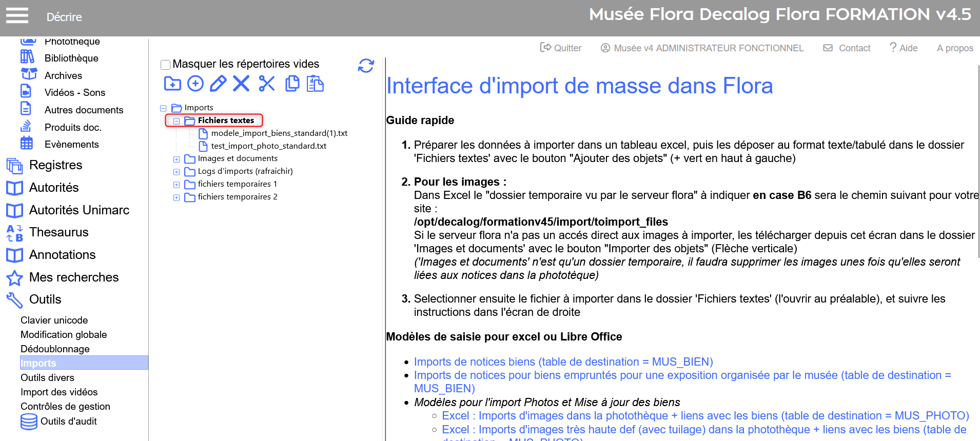
Task: Click the delete X icon in toolbar
Action: click(241, 84)
